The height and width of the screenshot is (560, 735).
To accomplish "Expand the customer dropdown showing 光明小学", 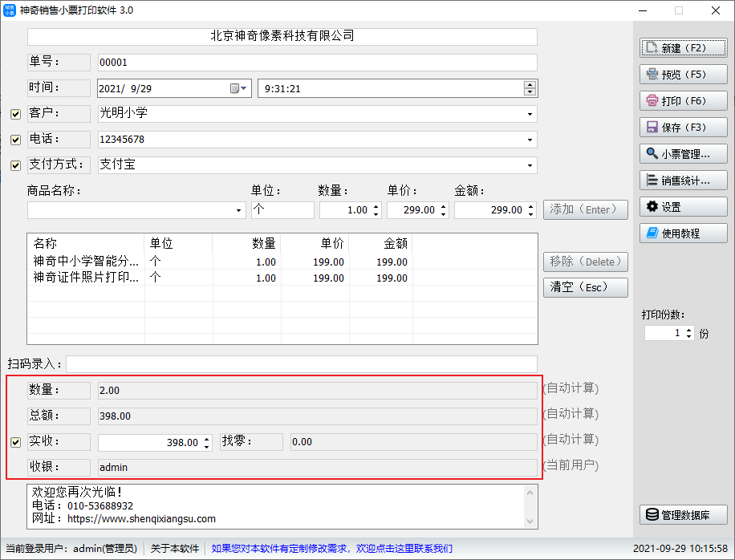I will 530,114.
